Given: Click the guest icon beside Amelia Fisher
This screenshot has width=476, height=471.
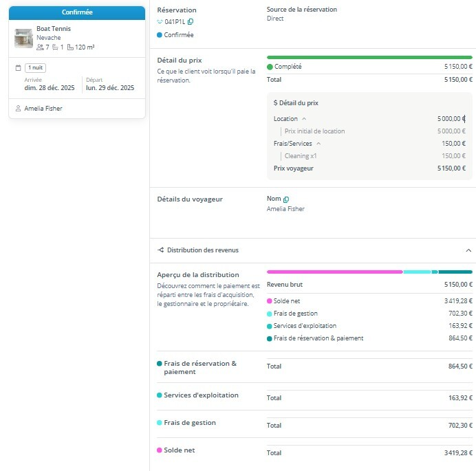Looking at the screenshot, I should click(x=18, y=109).
